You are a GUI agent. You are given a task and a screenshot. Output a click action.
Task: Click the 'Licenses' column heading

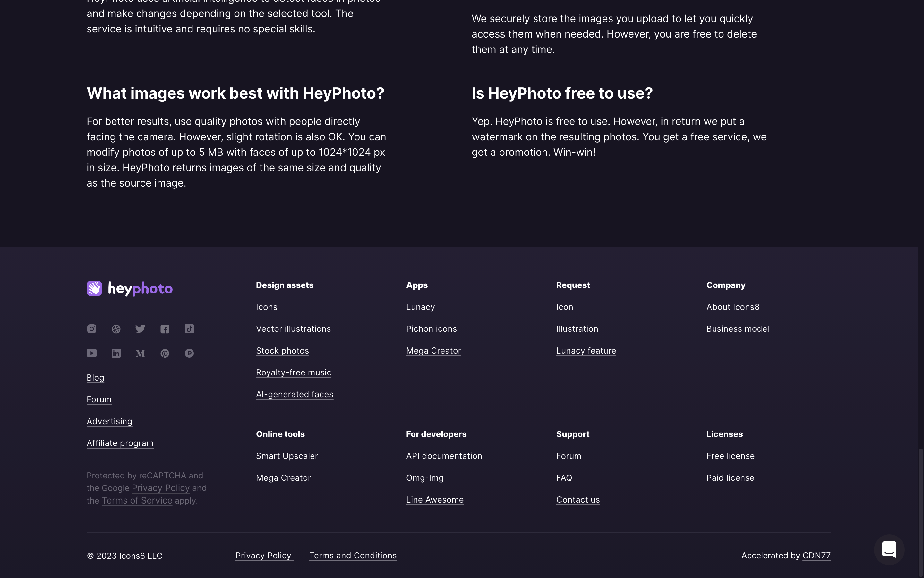(x=724, y=434)
